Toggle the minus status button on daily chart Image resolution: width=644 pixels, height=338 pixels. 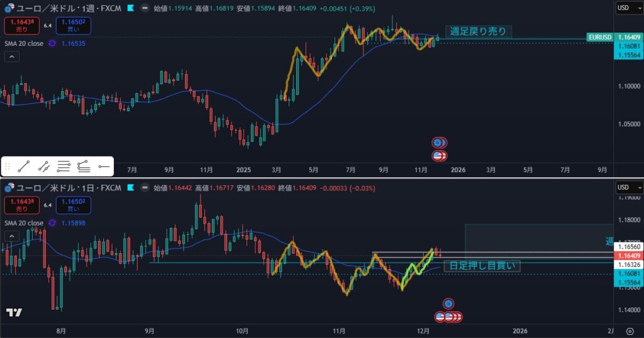pyautogui.click(x=145, y=188)
